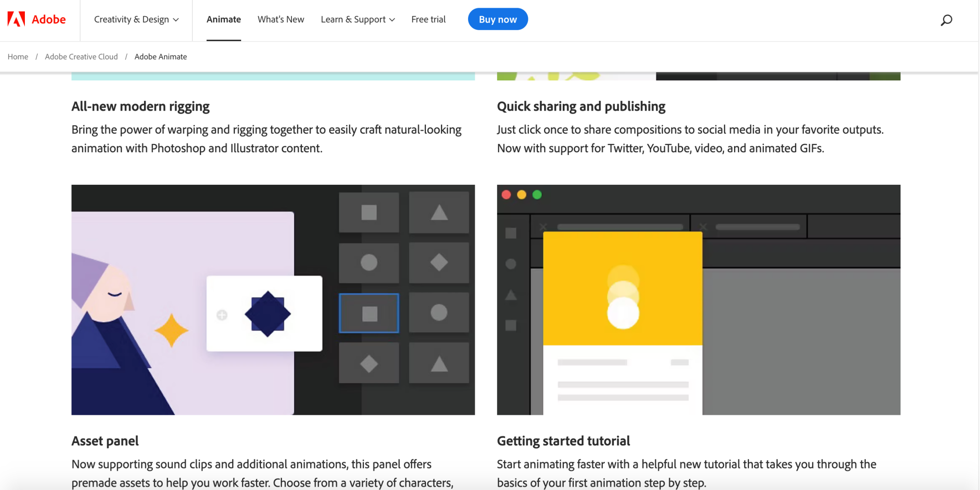
Task: Select the Animate tab
Action: click(223, 20)
